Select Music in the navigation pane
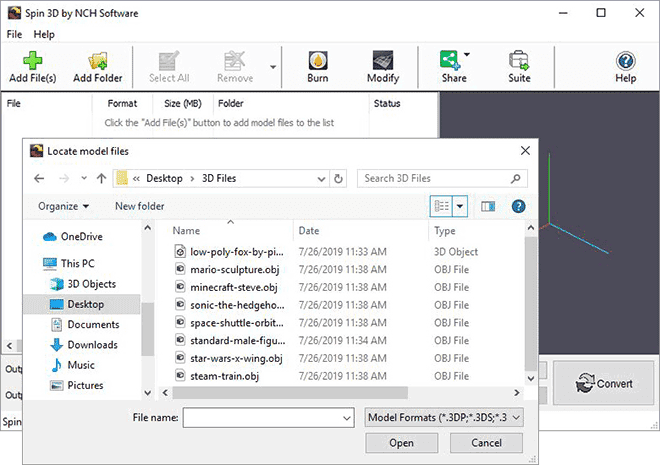The image size is (660, 465). pyautogui.click(x=72, y=365)
